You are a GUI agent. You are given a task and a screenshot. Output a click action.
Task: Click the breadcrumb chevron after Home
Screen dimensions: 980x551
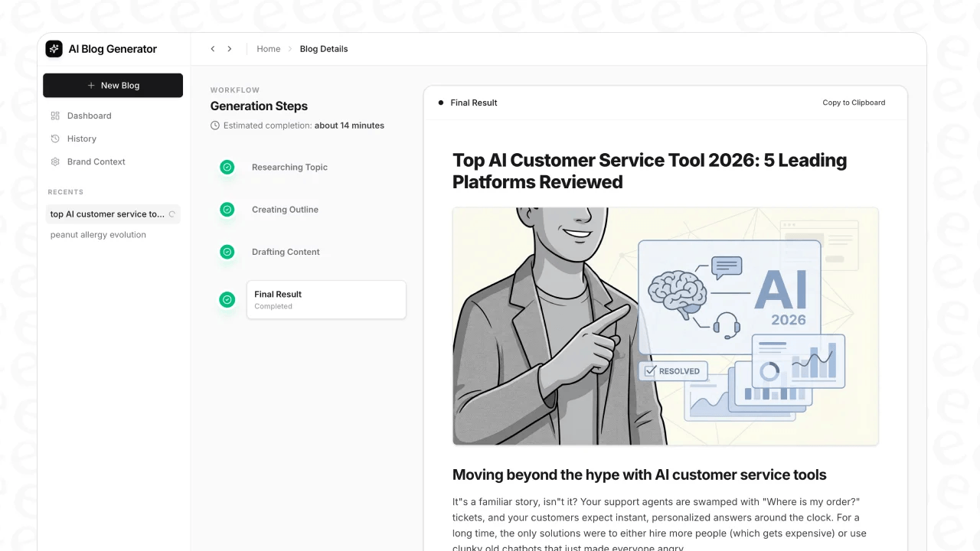(289, 48)
